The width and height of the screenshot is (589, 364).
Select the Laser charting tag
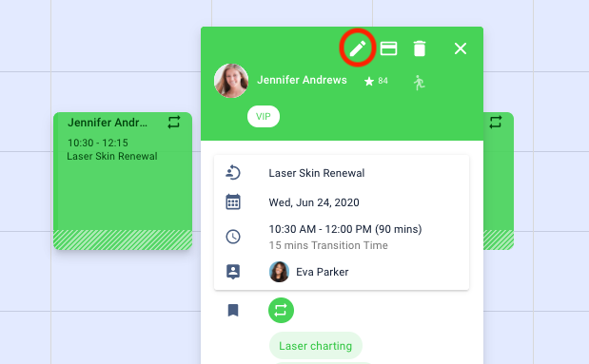point(316,346)
